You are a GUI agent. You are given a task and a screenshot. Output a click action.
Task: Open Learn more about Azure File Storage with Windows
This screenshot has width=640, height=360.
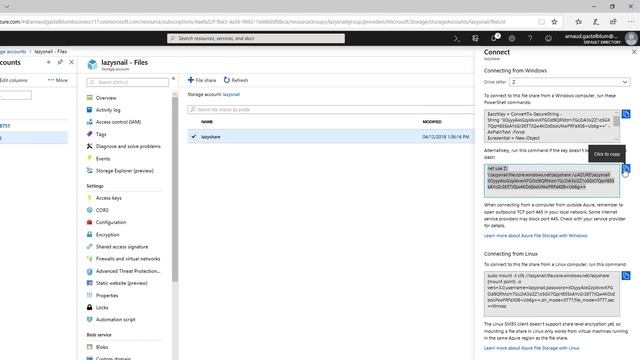coord(536,236)
